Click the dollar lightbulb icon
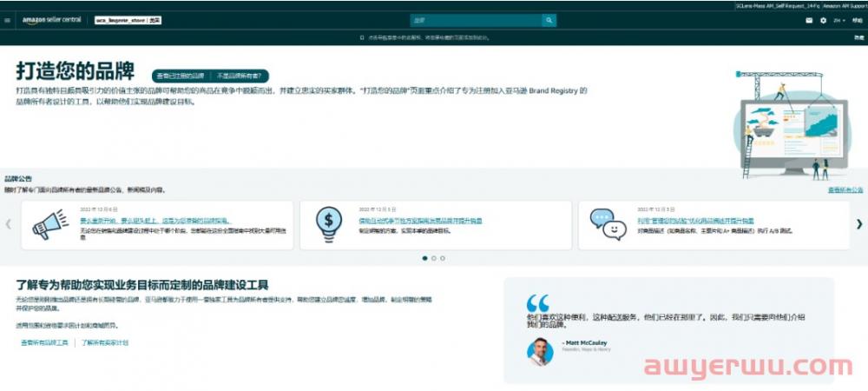Viewport: 868px width, 391px height. click(328, 225)
